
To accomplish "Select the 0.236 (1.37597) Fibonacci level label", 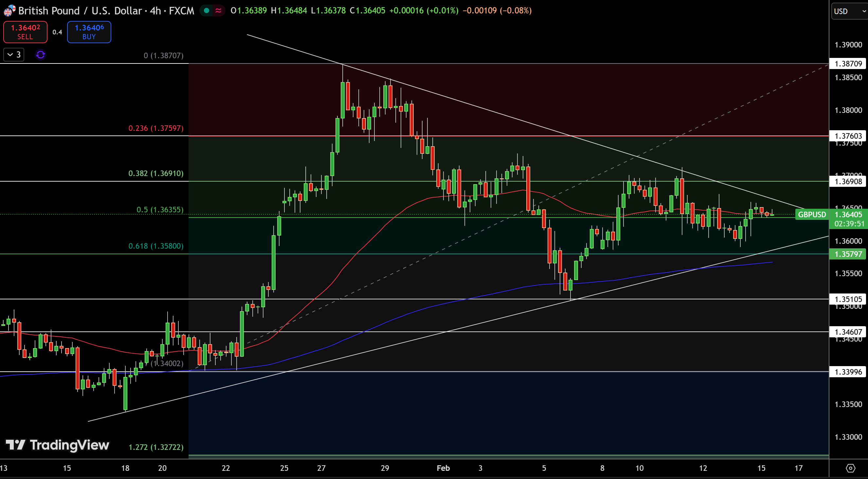I will pyautogui.click(x=156, y=128).
